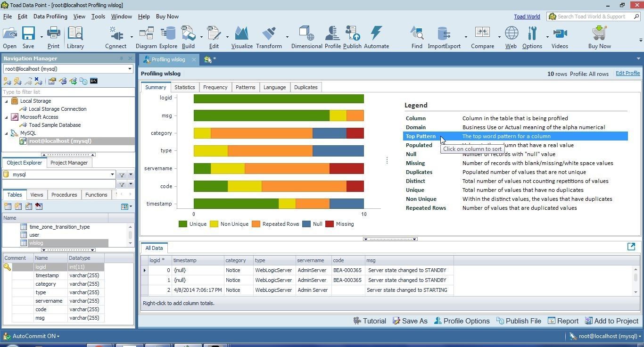The height and width of the screenshot is (347, 644).
Task: Click the Edit Profile link
Action: pos(627,73)
